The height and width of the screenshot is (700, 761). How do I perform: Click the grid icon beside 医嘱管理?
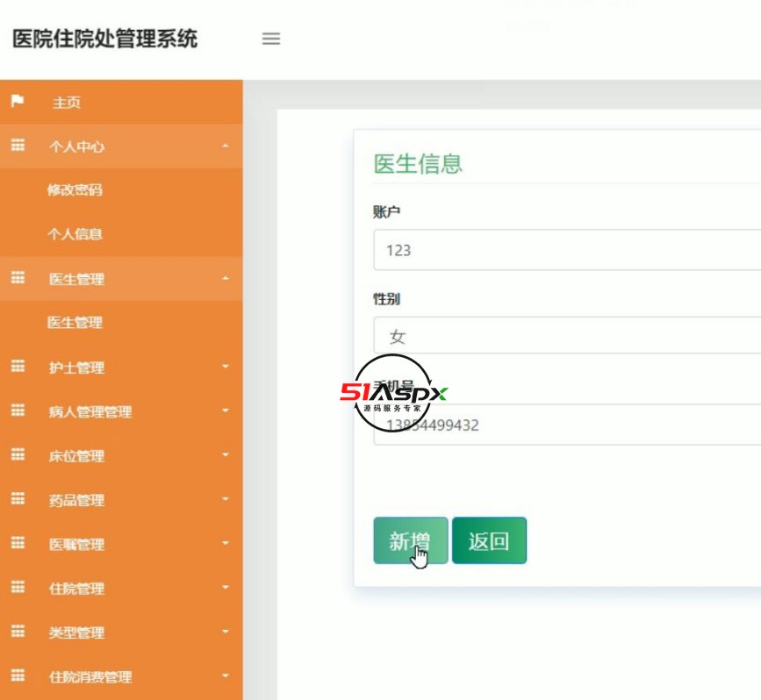(x=18, y=544)
